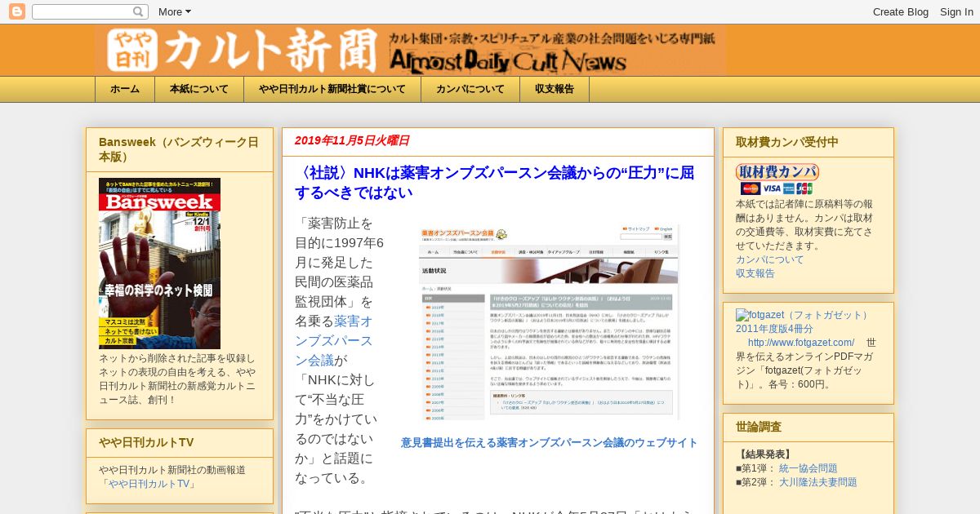980x514 pixels.
Task: Click the orange Blogger logo icon
Action: 16,11
